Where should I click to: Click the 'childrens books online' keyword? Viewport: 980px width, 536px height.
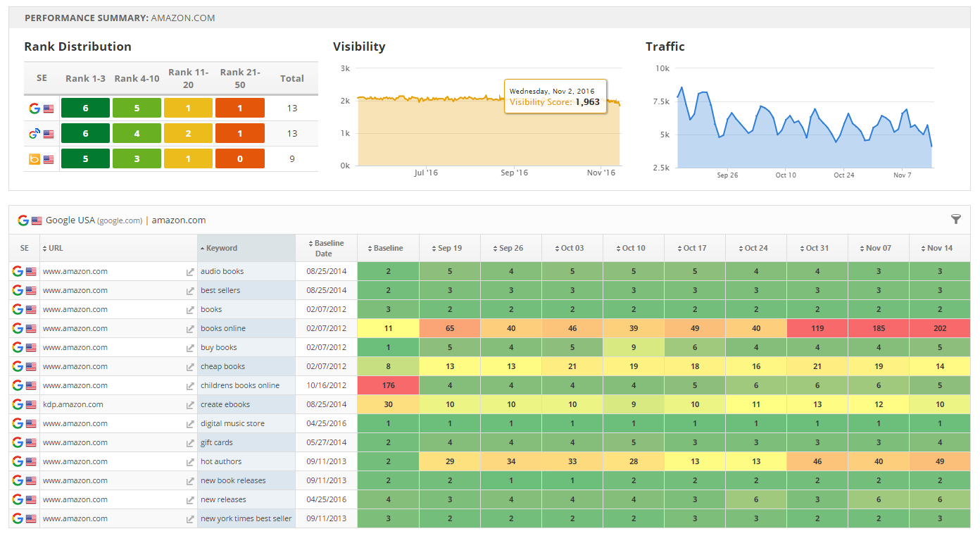tap(239, 385)
